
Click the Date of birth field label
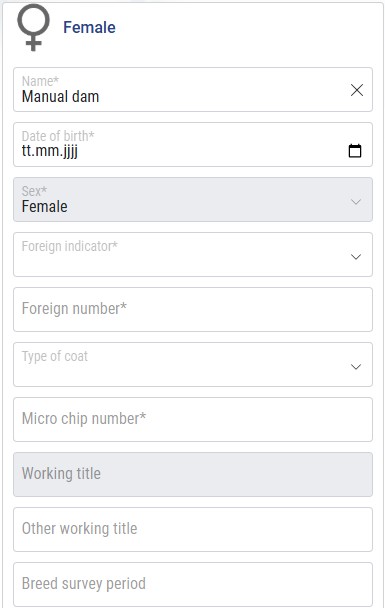[x=58, y=136]
